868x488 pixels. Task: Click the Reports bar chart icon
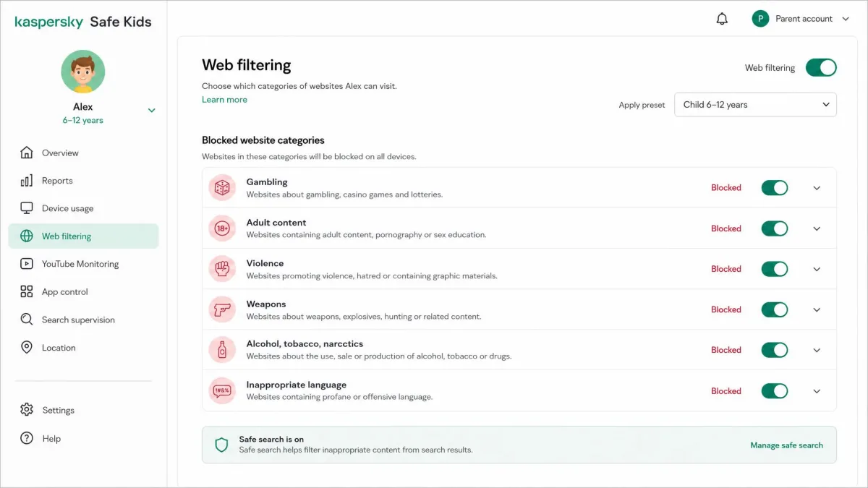(x=27, y=181)
